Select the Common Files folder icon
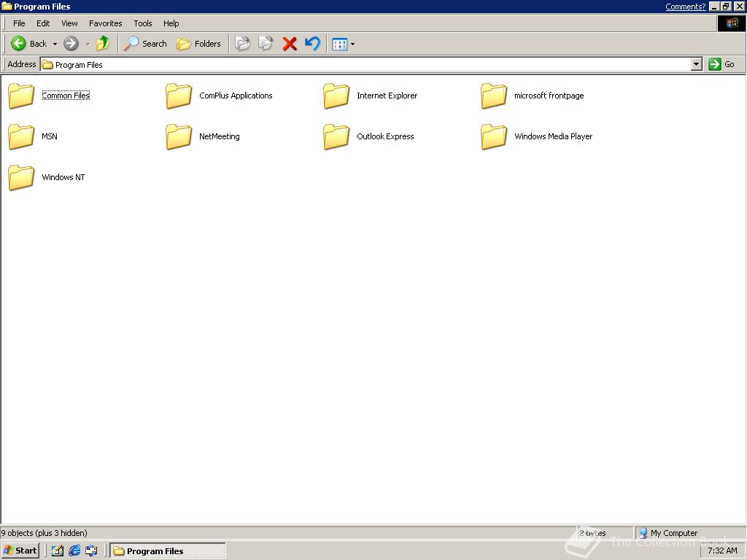747x560 pixels. pyautogui.click(x=21, y=96)
